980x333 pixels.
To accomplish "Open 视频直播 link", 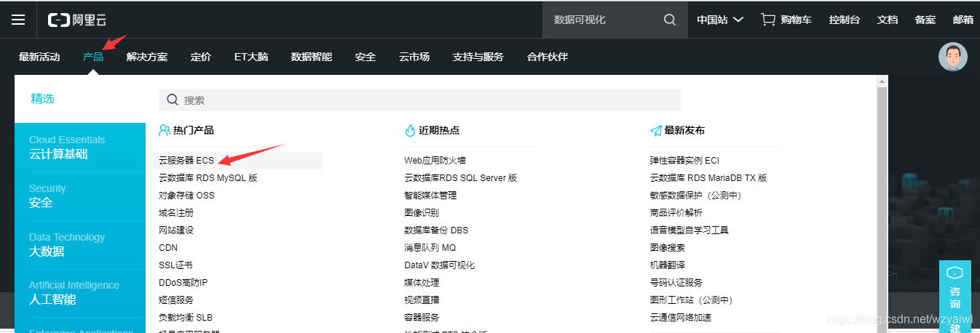I will click(x=422, y=300).
